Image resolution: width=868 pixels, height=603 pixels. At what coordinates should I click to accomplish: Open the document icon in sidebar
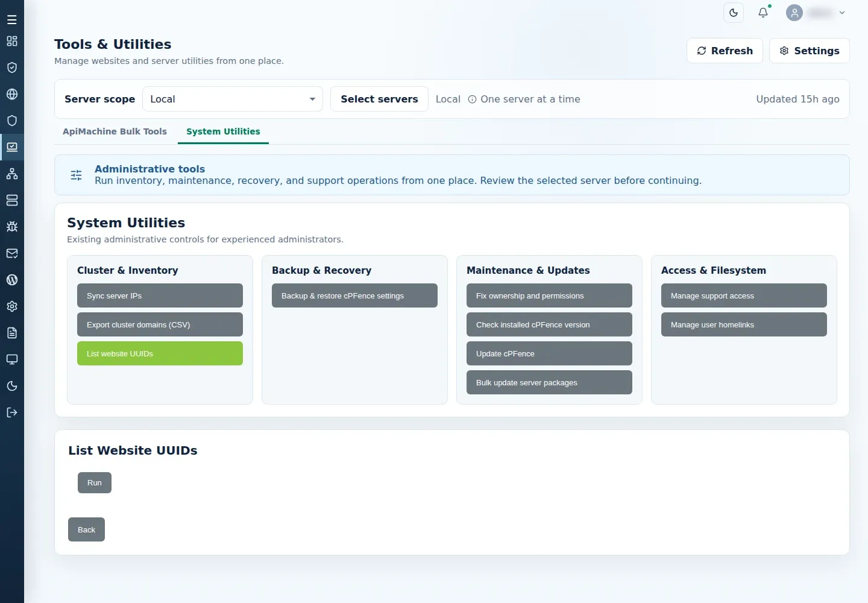point(12,333)
